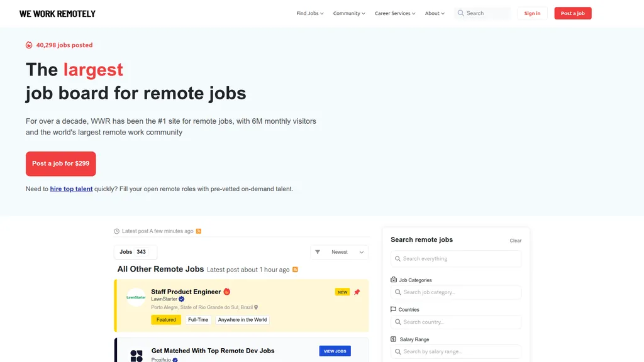Click the Proxify.io logo

point(136,356)
